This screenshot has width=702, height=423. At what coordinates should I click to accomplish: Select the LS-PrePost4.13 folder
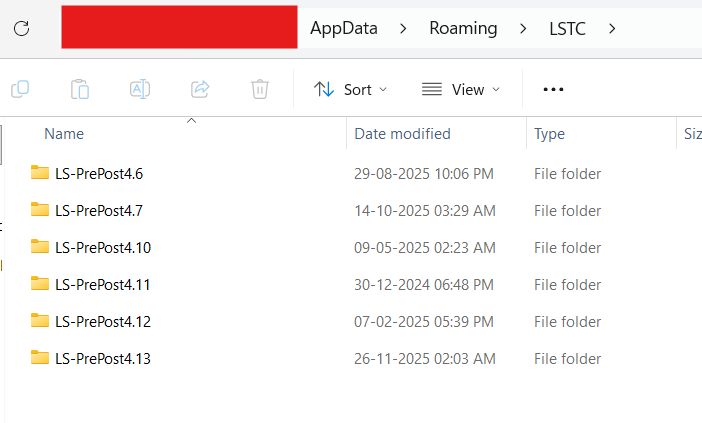[103, 358]
